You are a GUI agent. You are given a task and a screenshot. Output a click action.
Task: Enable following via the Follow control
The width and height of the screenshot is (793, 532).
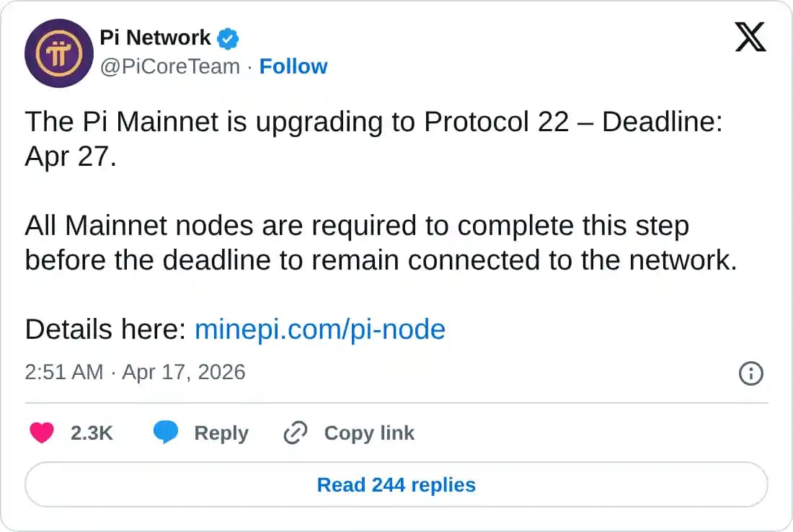pyautogui.click(x=293, y=66)
